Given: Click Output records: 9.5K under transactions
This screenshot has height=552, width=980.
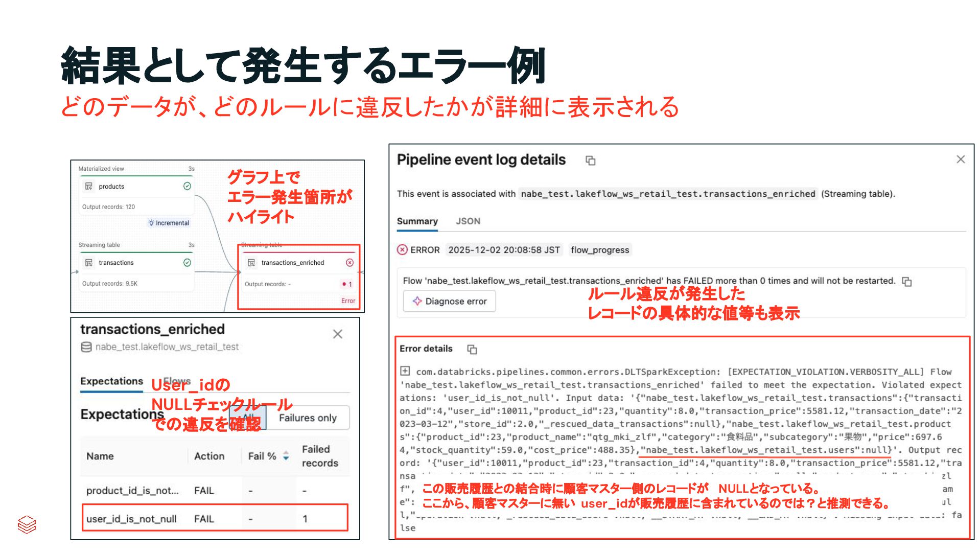Looking at the screenshot, I should click(109, 284).
